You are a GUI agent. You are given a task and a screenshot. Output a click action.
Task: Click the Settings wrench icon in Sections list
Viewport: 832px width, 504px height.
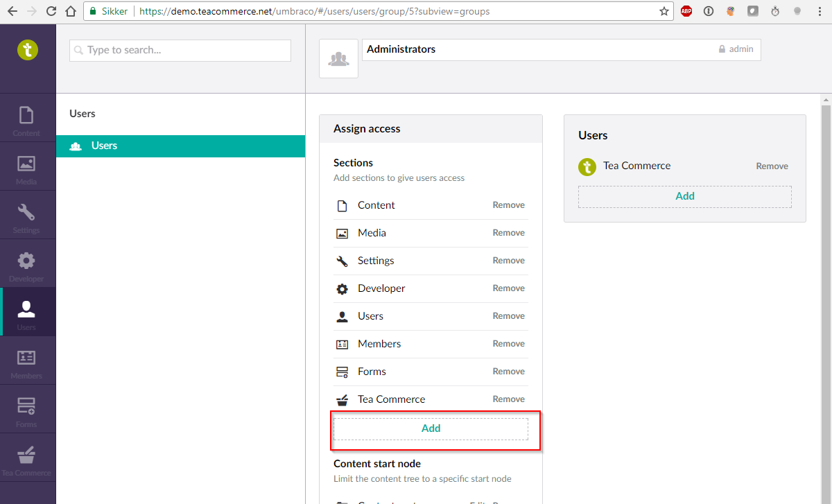(x=342, y=261)
